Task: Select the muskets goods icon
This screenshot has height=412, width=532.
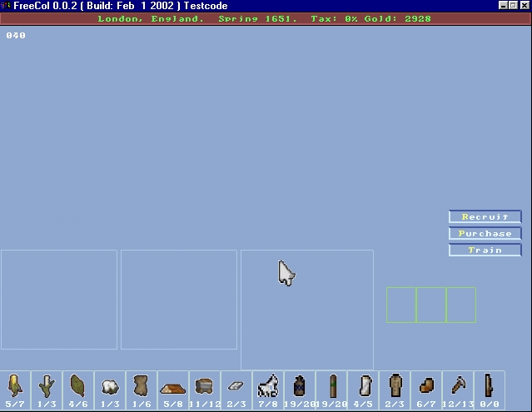Action: tap(489, 385)
